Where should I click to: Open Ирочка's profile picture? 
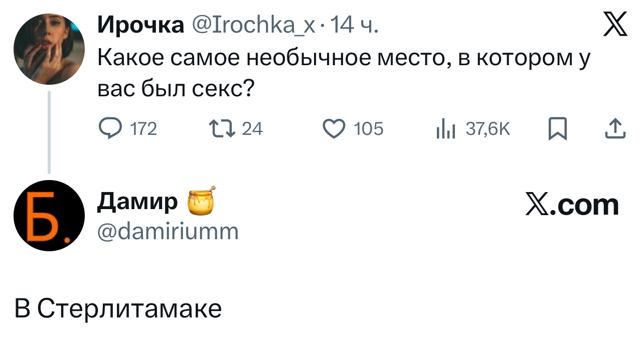[x=49, y=49]
